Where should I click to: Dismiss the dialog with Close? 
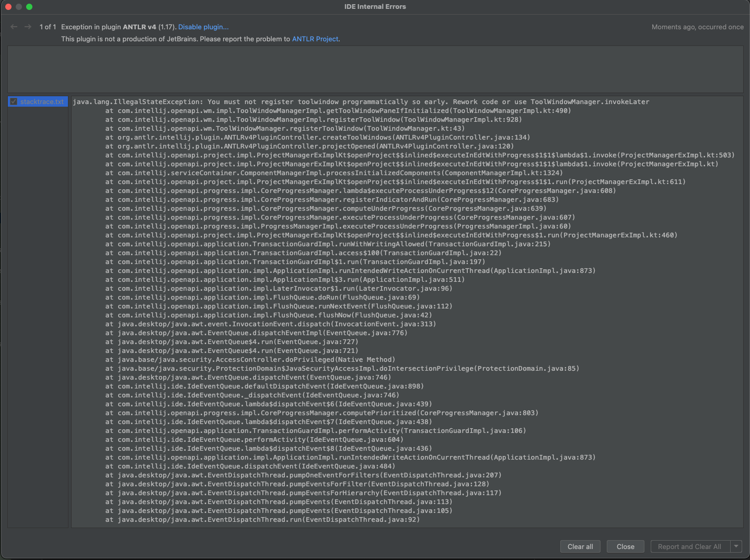[x=625, y=546]
